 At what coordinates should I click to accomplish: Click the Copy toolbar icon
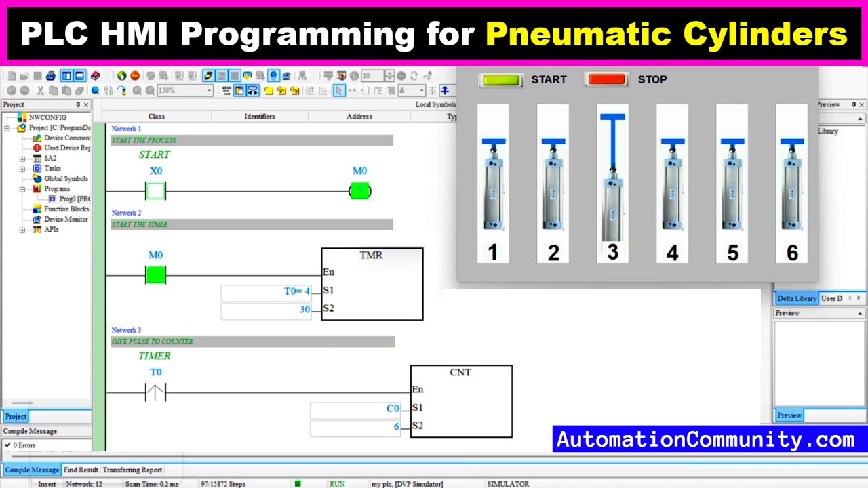pos(53,90)
